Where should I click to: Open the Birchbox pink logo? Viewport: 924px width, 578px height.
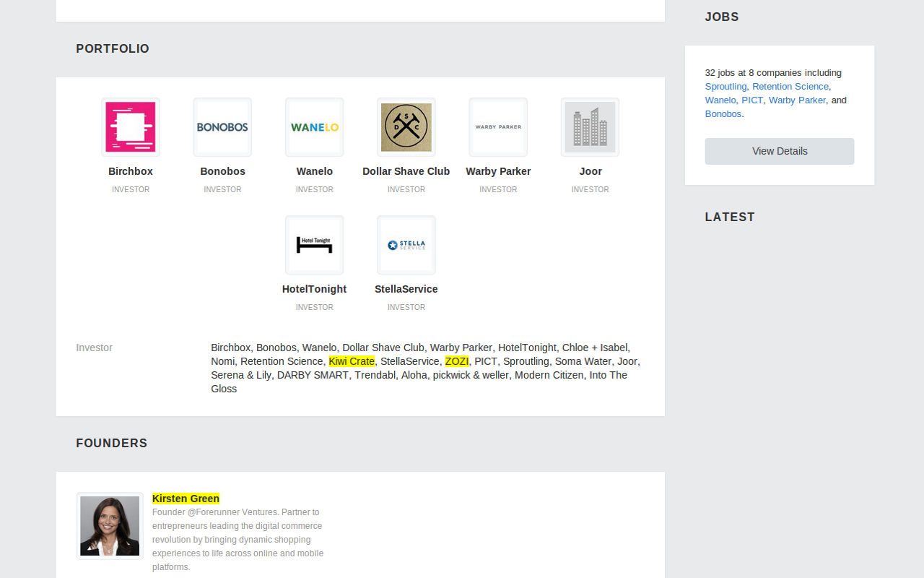click(131, 127)
